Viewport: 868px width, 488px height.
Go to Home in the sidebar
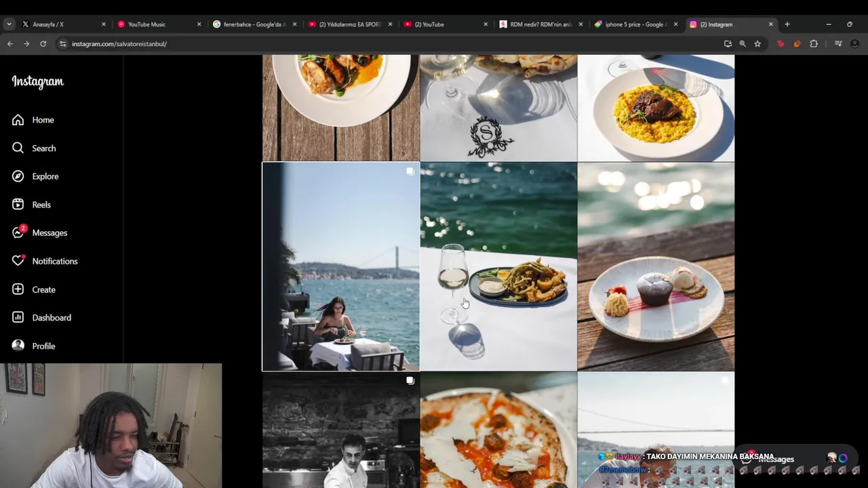click(33, 120)
